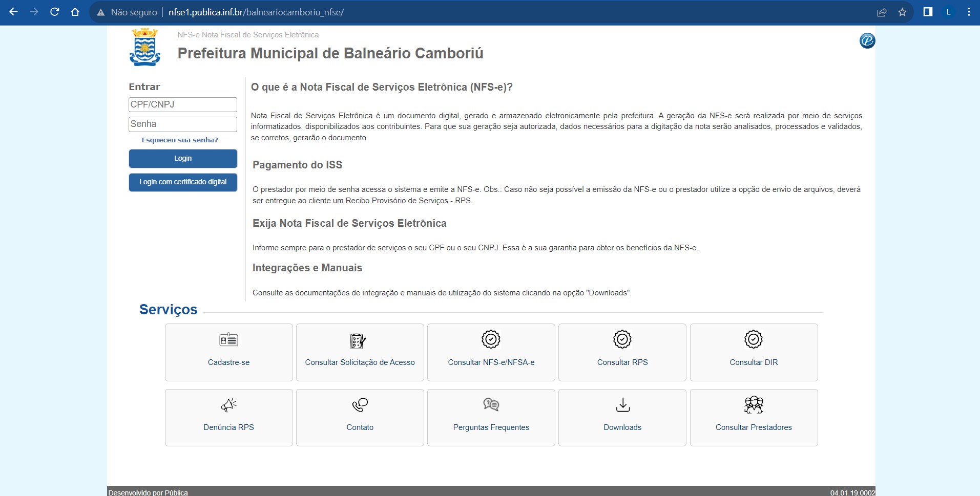
Task: Click Login com certificado digital
Action: pos(183,182)
